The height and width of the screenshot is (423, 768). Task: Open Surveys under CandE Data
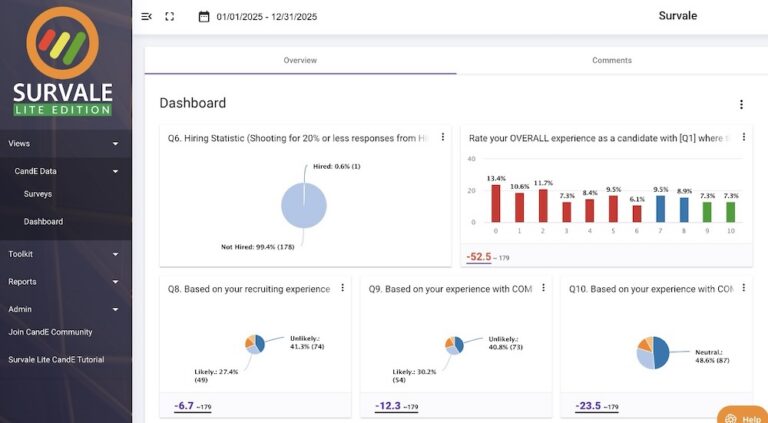38,194
